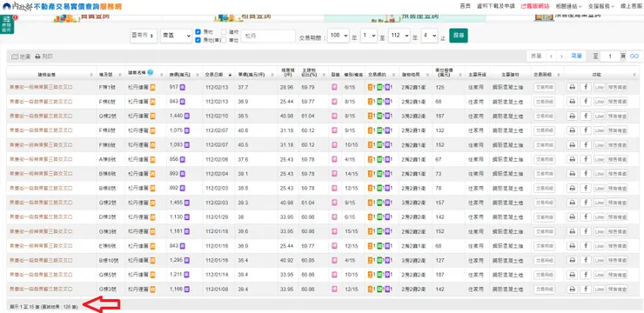
Task: Open 線上客服 in top navigation
Action: [631, 6]
